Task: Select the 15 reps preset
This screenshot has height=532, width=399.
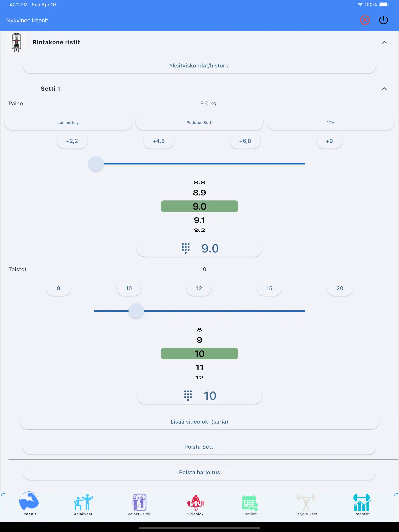Action: coord(269,288)
